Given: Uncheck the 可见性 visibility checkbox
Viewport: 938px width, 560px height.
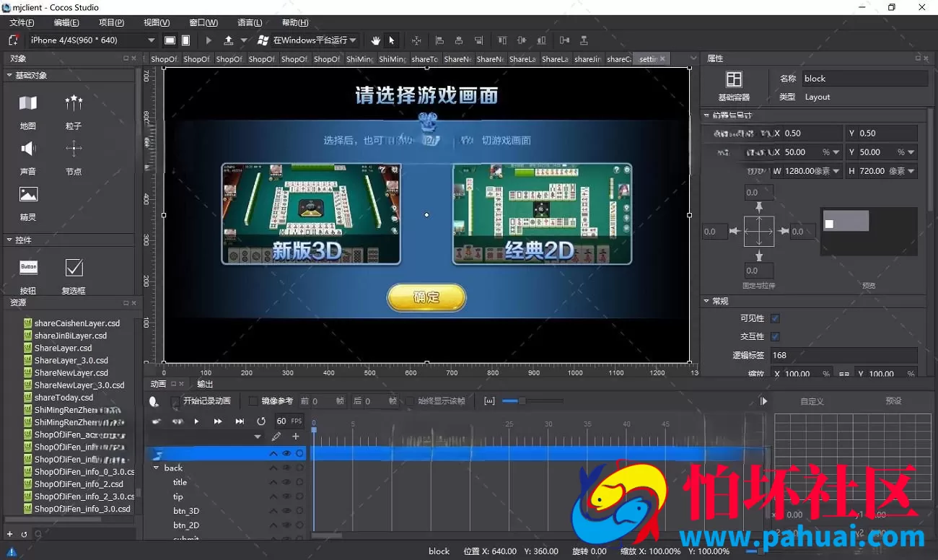Looking at the screenshot, I should 775,318.
